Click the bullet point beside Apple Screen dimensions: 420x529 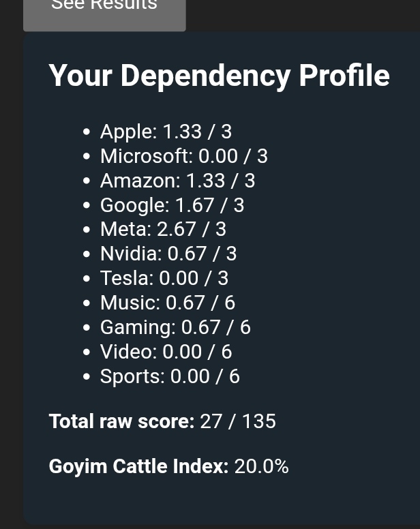tap(86, 132)
